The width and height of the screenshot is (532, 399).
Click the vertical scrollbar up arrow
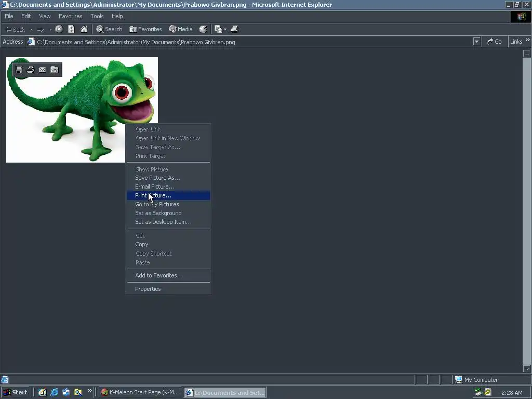(x=527, y=54)
